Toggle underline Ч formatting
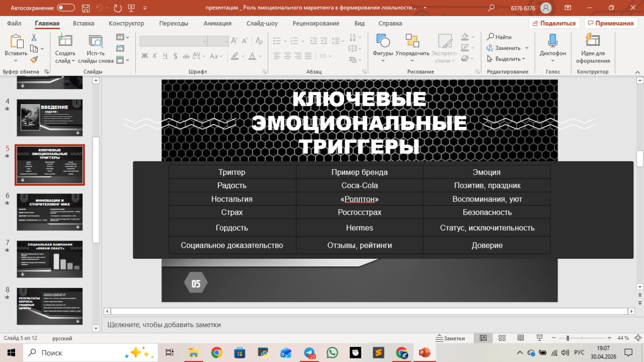644x362 pixels. pos(166,56)
